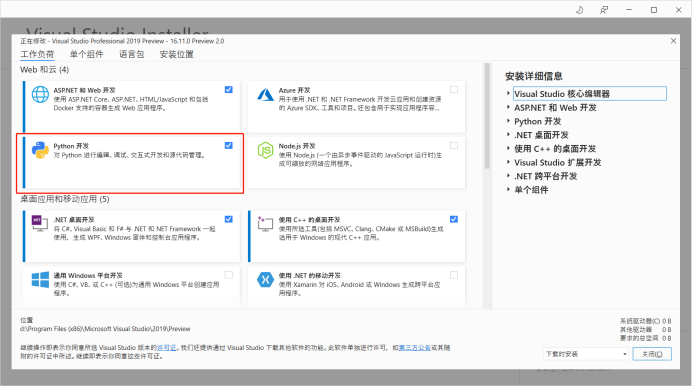Click the C++ desktop development icon
Image resolution: width=692 pixels, height=387 pixels.
coord(265,224)
